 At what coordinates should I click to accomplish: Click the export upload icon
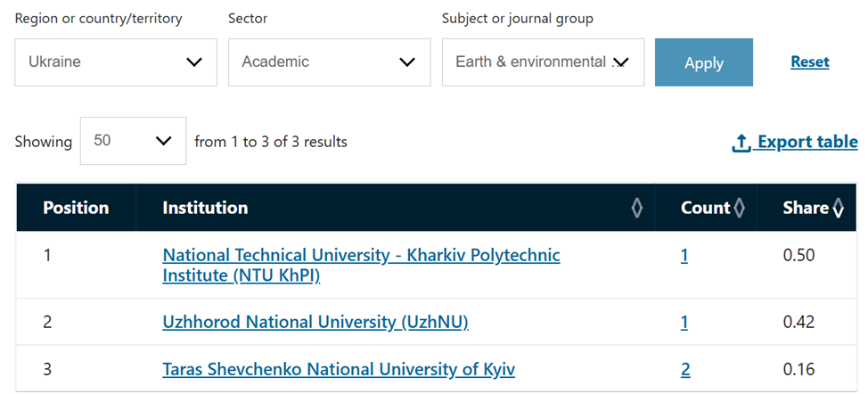(741, 143)
